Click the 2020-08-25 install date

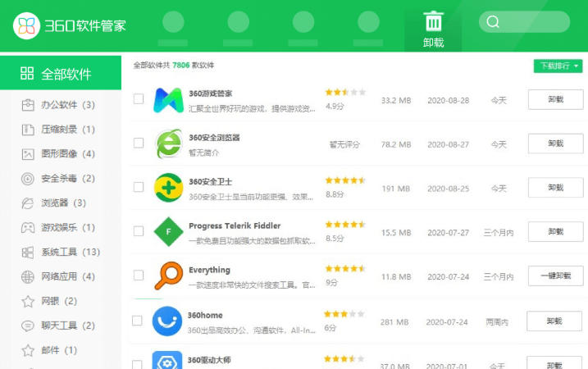click(448, 189)
